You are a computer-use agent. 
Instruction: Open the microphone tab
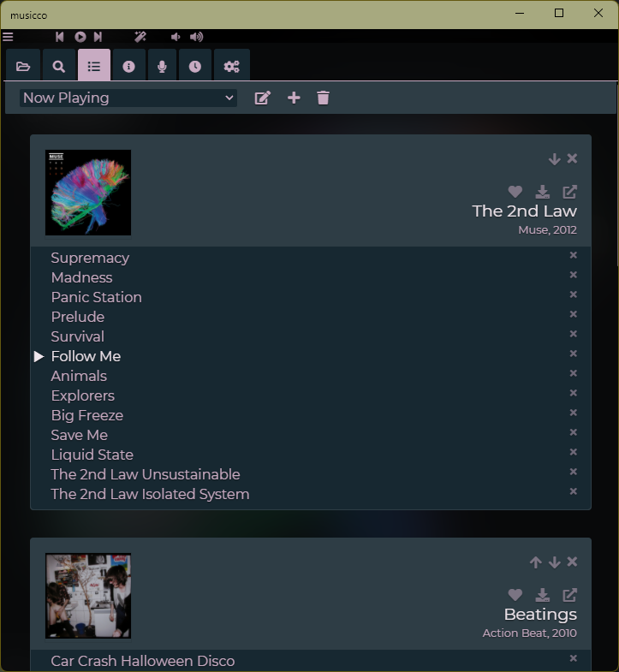tap(162, 66)
